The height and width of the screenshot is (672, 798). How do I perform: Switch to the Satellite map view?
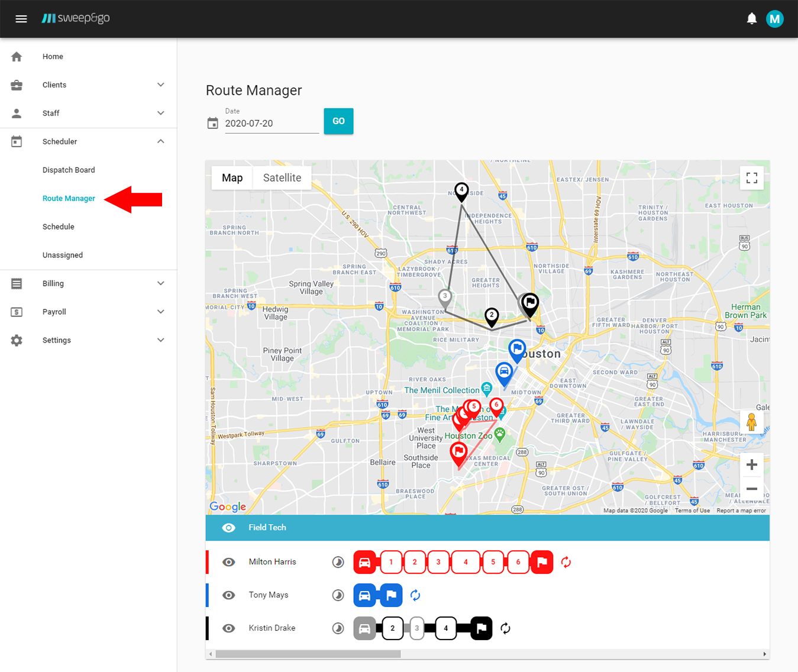282,177
